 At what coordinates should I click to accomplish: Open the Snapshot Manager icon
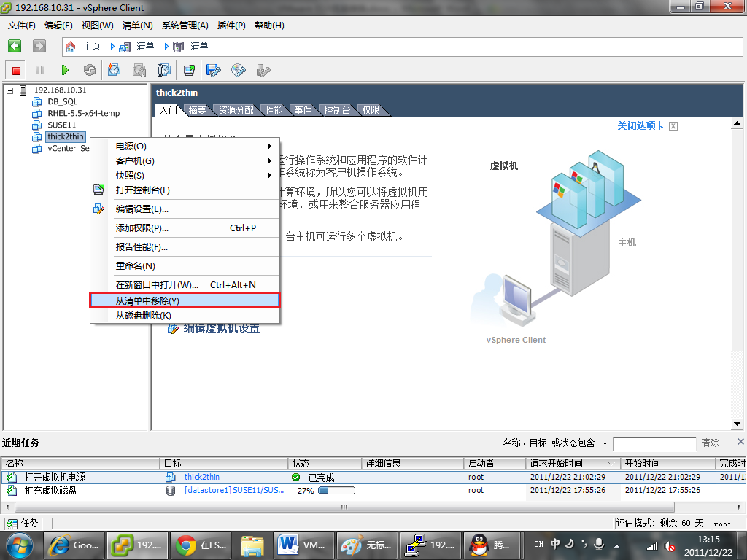pos(163,71)
